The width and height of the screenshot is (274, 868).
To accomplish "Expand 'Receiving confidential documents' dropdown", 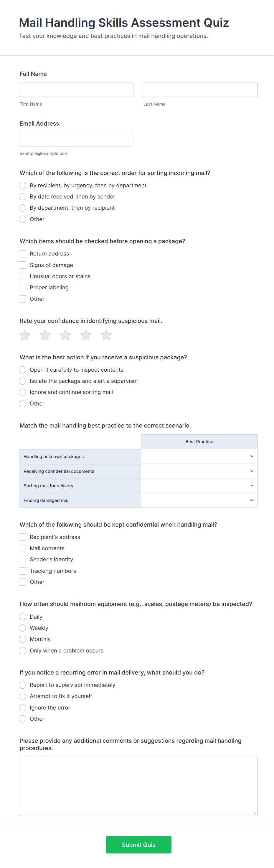I will [x=199, y=471].
